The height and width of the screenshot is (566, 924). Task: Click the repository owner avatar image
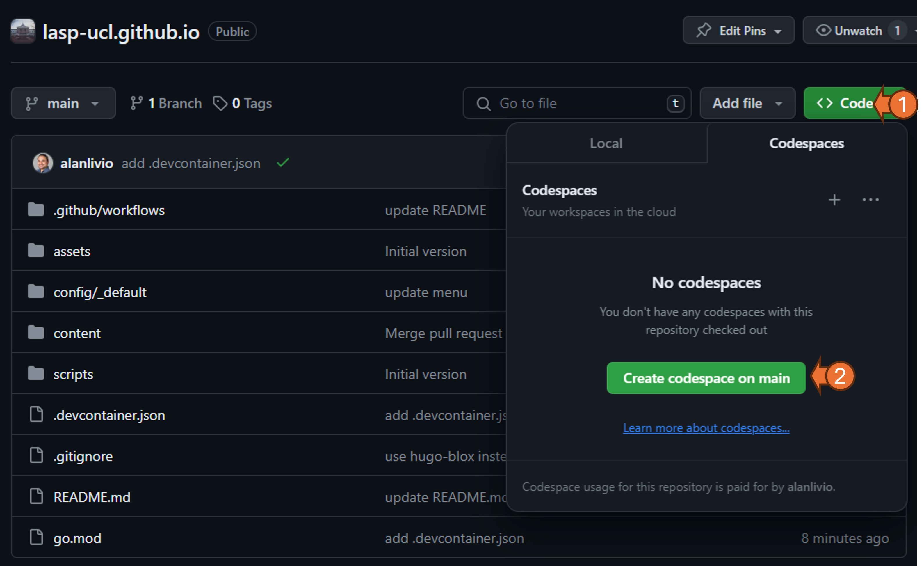tap(23, 31)
